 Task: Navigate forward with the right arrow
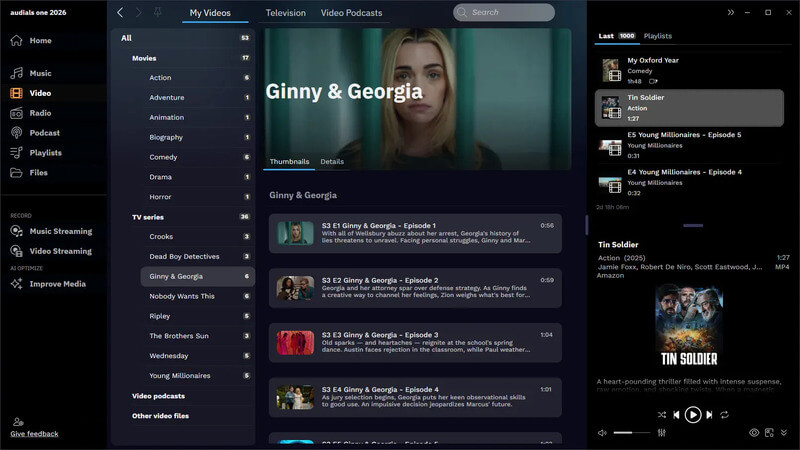tap(138, 12)
